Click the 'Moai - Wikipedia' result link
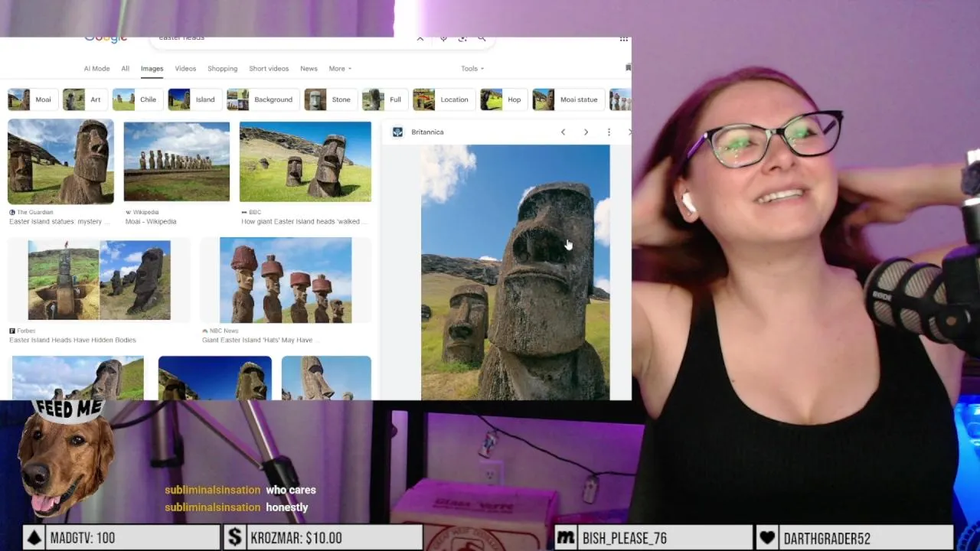The image size is (980, 551). tap(150, 222)
